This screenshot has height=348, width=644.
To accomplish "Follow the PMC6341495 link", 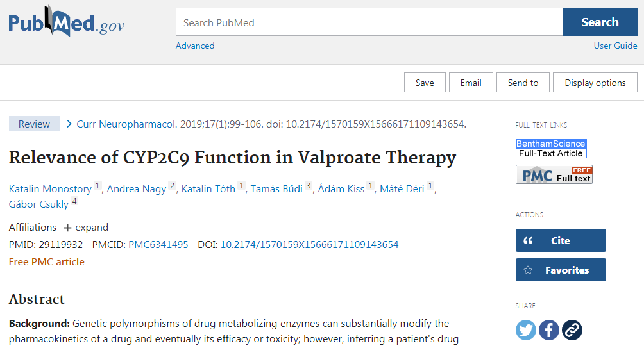I will (158, 245).
